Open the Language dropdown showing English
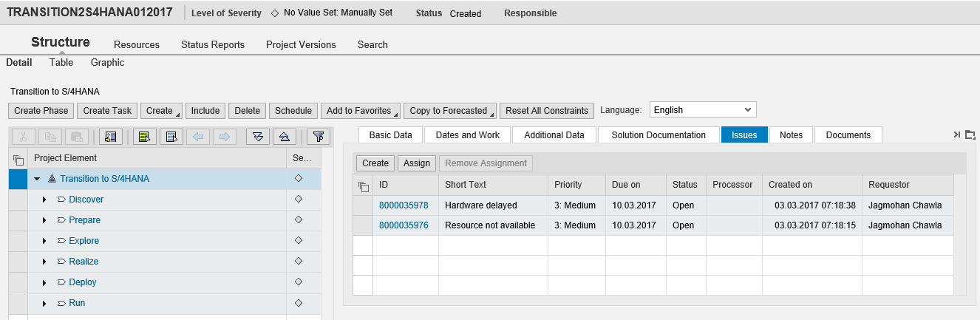The image size is (980, 320). tap(703, 109)
